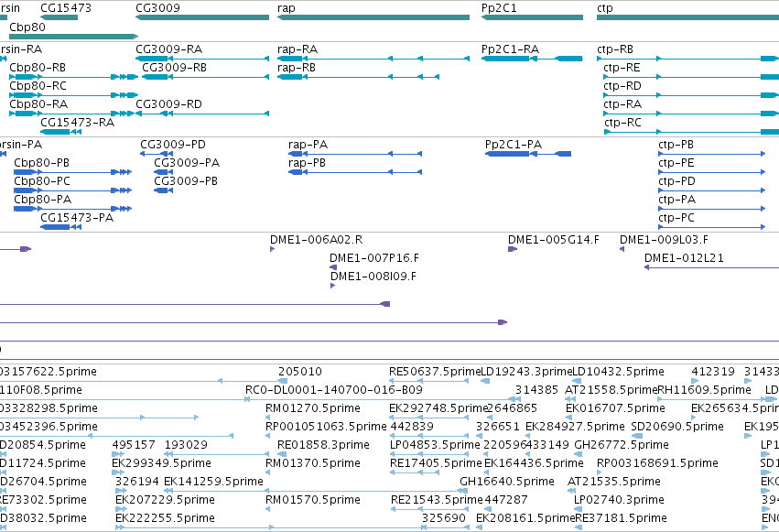Screen dimensions: 779x532
Task: Click transcript CG3009-RB
Action: (174, 68)
